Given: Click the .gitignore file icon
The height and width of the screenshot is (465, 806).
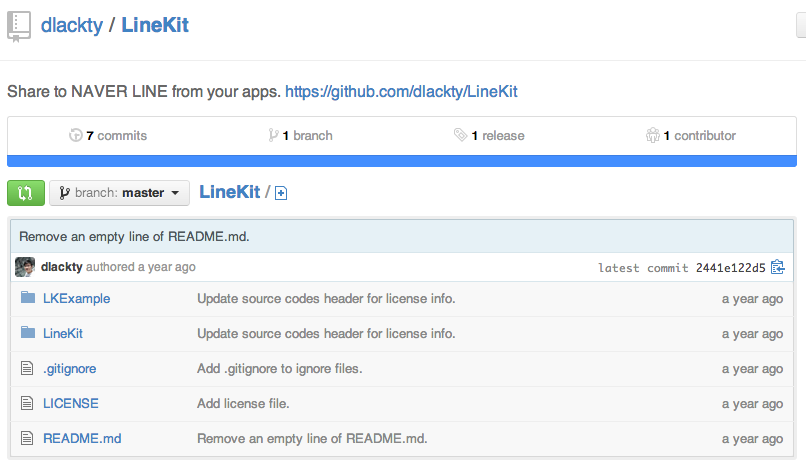Looking at the screenshot, I should pos(27,368).
